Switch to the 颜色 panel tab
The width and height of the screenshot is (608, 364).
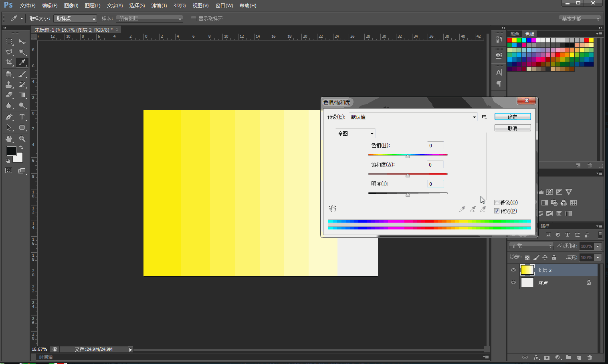point(515,34)
